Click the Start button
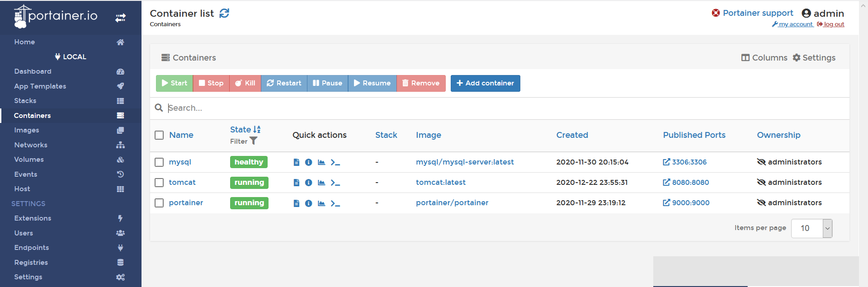This screenshot has width=868, height=287. [x=175, y=83]
